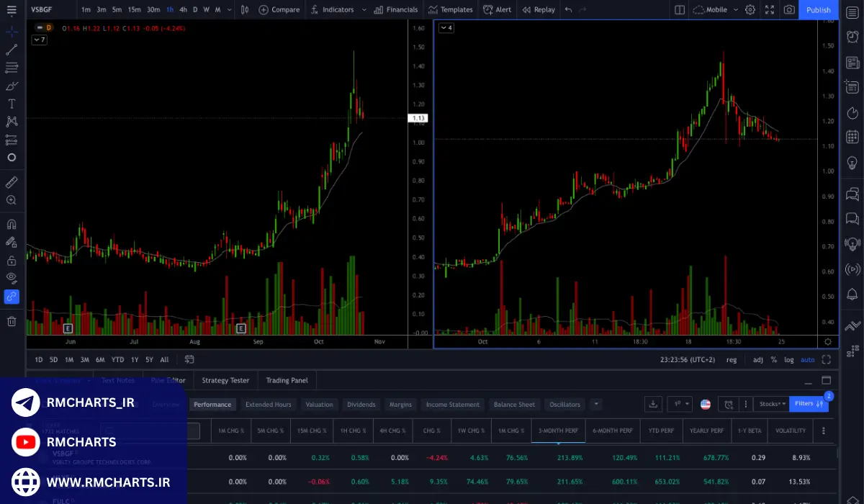Image resolution: width=864 pixels, height=504 pixels.
Task: Select the Valuation screener tab
Action: 319,405
